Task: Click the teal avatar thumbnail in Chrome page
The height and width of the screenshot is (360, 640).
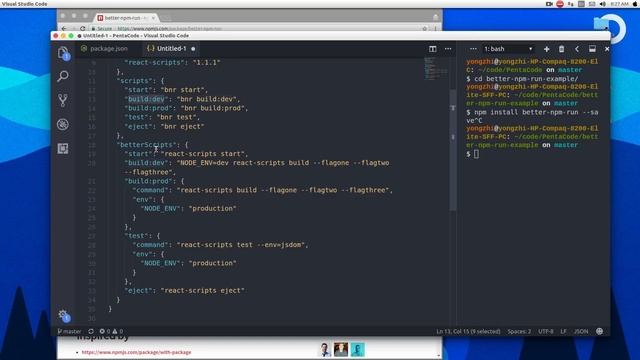Action: (357, 350)
